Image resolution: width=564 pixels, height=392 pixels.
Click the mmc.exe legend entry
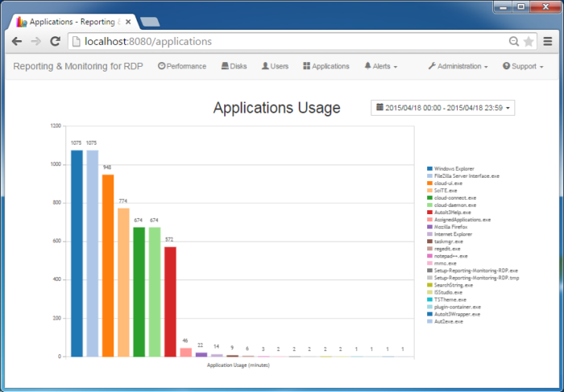tap(442, 263)
